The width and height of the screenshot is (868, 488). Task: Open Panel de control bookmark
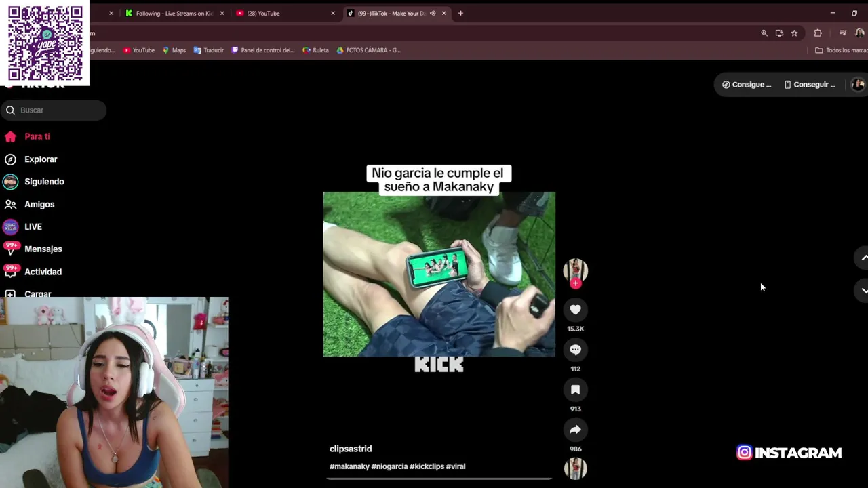click(263, 50)
